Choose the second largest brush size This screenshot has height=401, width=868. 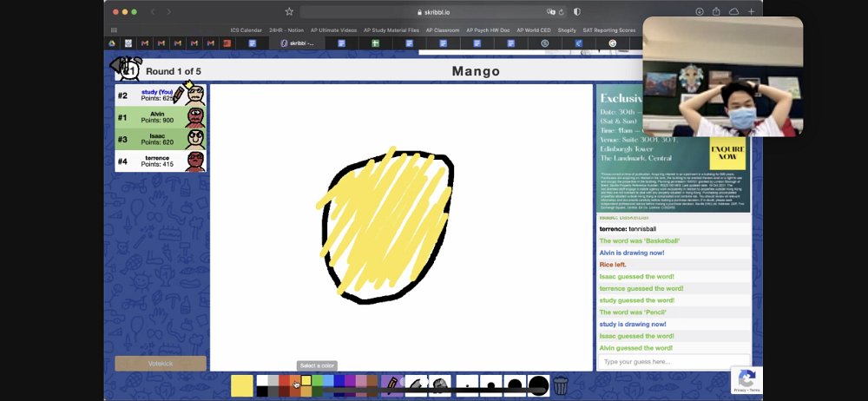515,385
